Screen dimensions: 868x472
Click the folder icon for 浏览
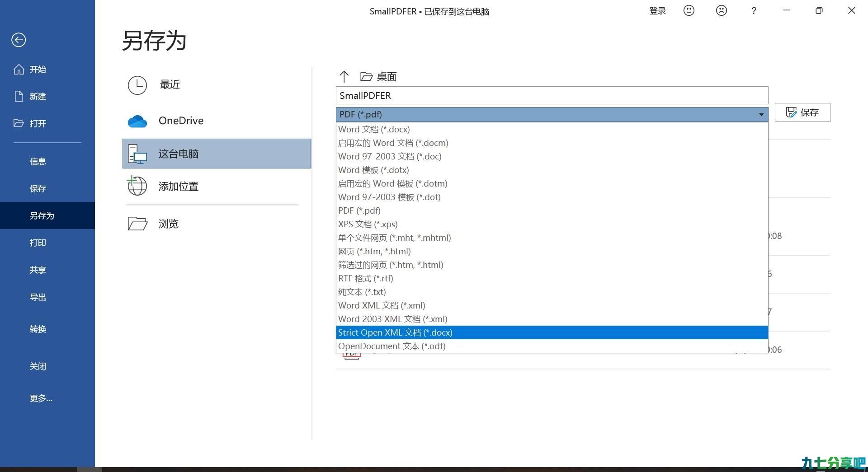(137, 224)
